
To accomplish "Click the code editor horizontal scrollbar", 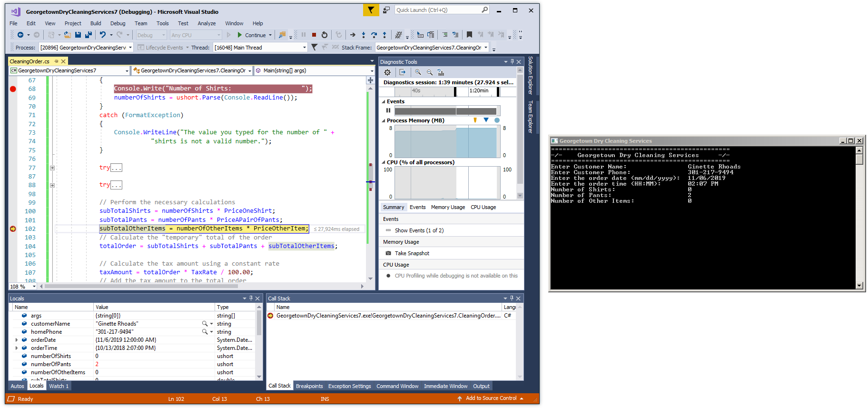I will tap(141, 286).
